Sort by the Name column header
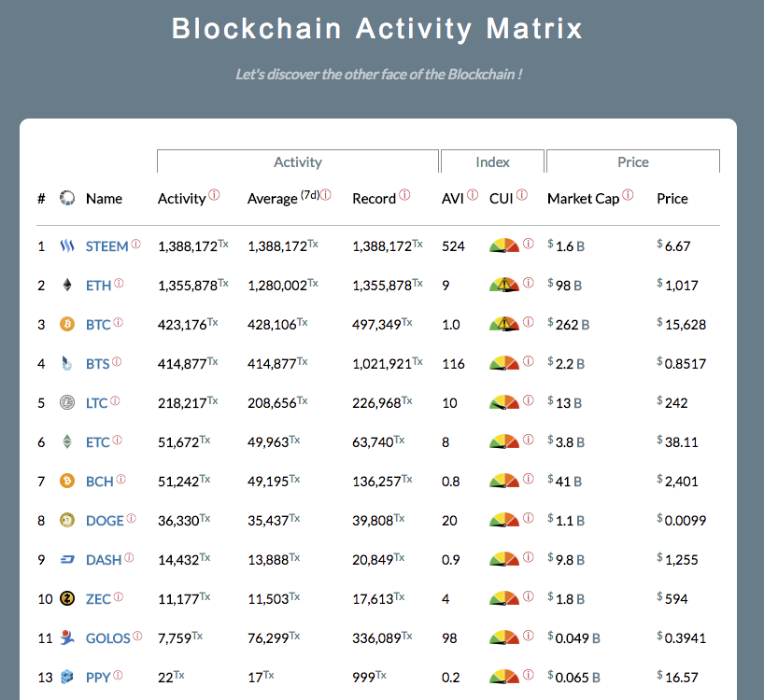The height and width of the screenshot is (700, 764). tap(104, 199)
